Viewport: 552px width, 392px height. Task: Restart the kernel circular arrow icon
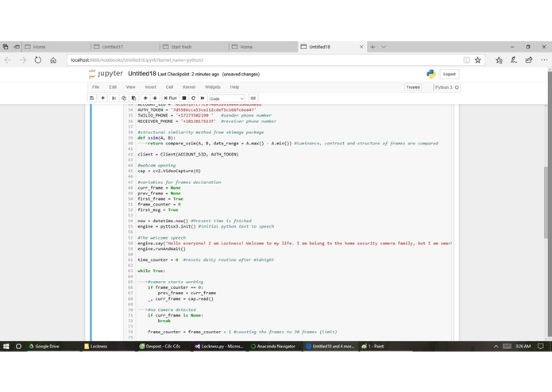tap(193, 98)
